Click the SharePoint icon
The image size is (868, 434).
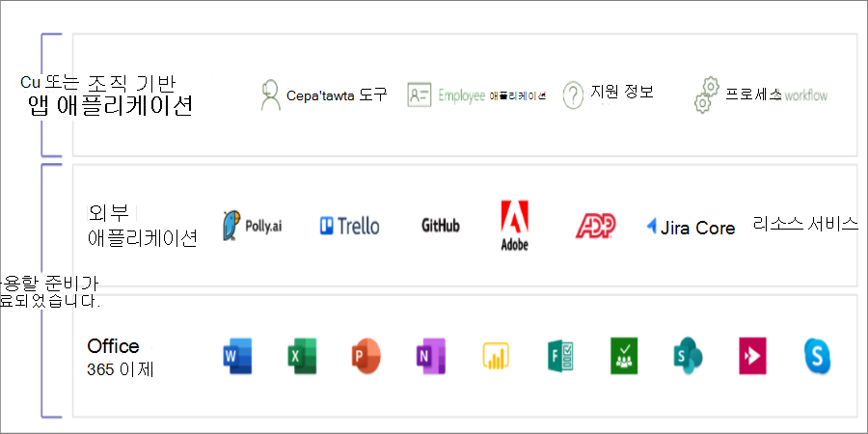pyautogui.click(x=688, y=356)
